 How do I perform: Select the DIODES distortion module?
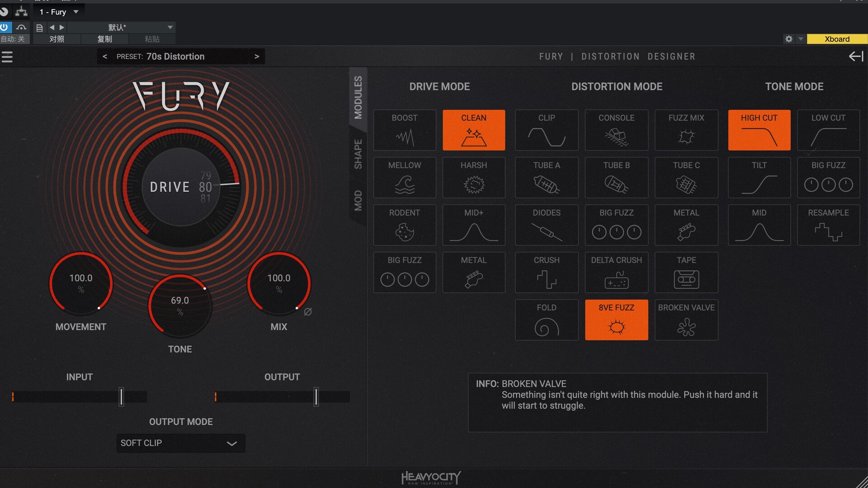[x=547, y=225]
